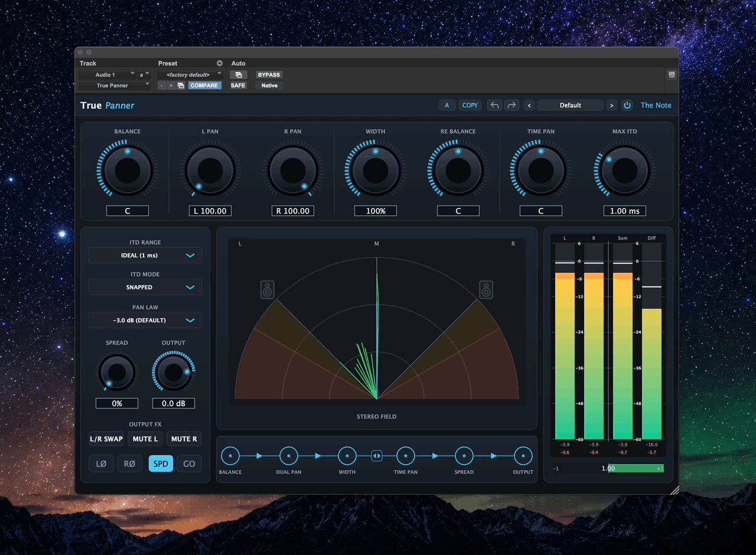Open the insert slot 'a' selector
This screenshot has width=756, height=555.
(x=144, y=75)
